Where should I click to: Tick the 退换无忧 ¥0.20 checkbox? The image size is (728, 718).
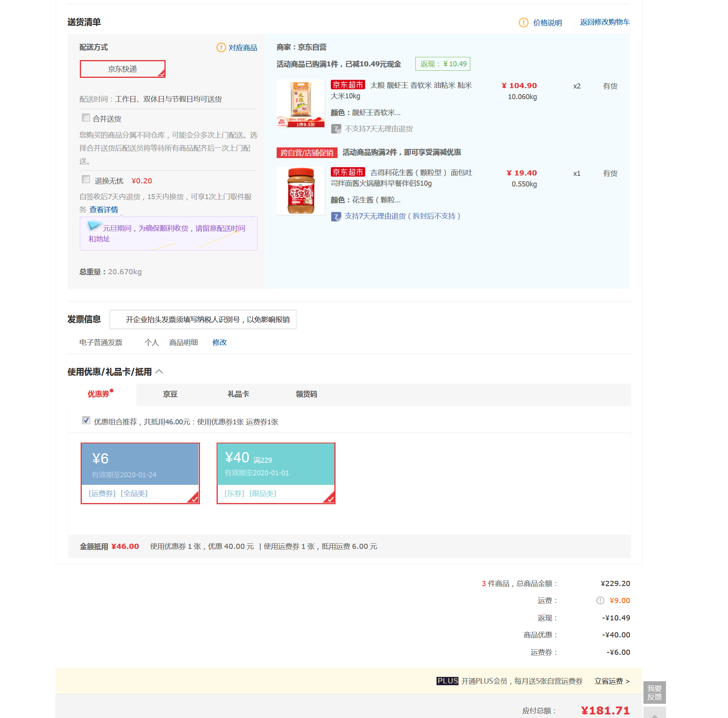[86, 179]
